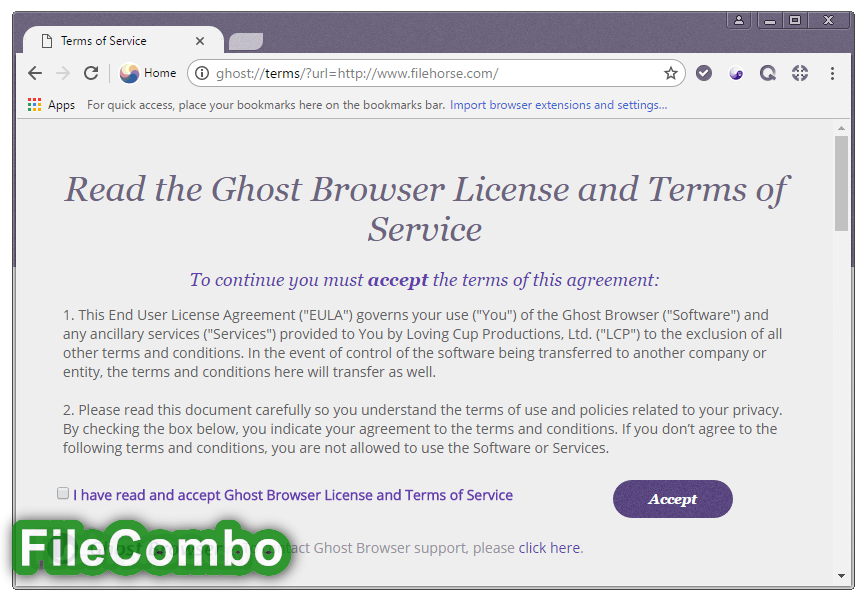Reload the Terms of Service page

point(91,73)
